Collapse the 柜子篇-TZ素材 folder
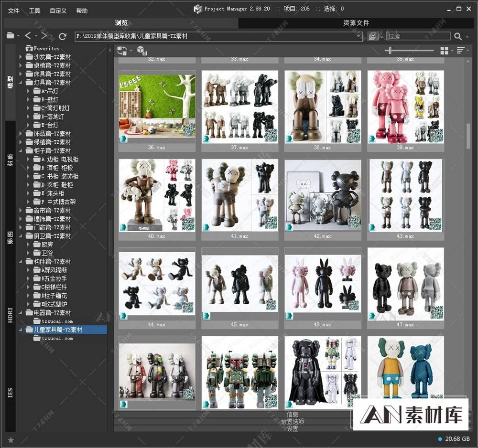The image size is (478, 448). [x=21, y=150]
